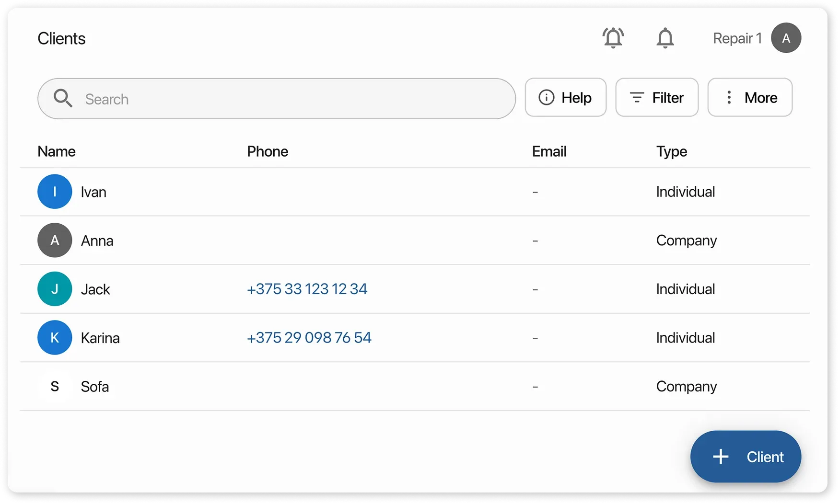Select the Sofa client row name
The height and width of the screenshot is (504, 839).
[x=95, y=386]
